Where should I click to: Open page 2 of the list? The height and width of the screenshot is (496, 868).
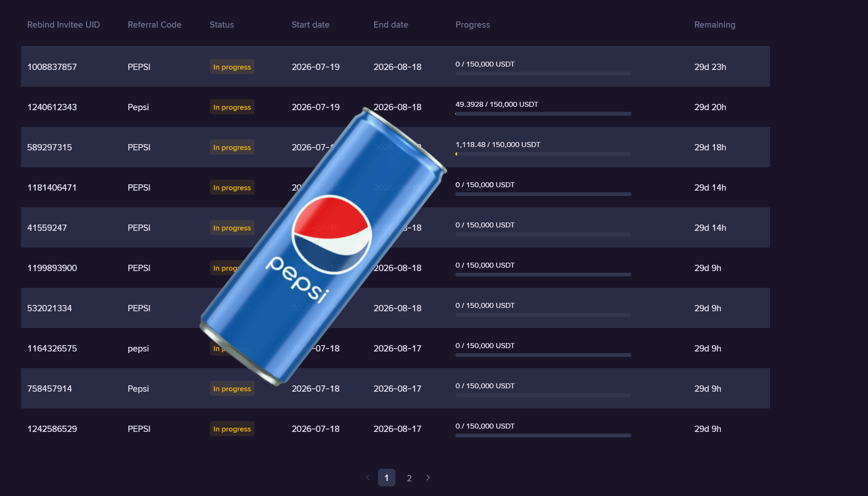point(409,478)
